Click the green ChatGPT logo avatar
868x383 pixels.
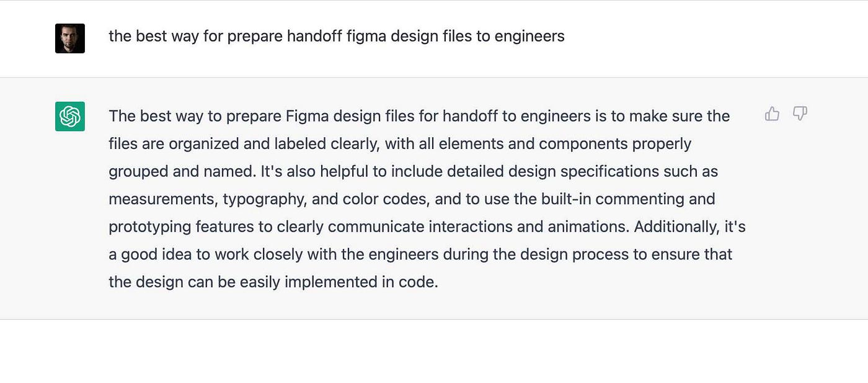[x=70, y=116]
